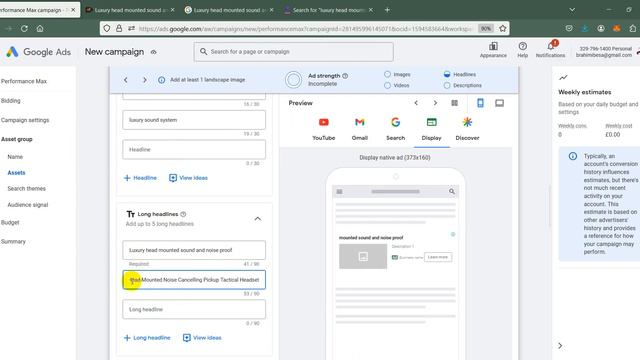
Task: Show previous preview with left arrow
Action: (x=416, y=103)
